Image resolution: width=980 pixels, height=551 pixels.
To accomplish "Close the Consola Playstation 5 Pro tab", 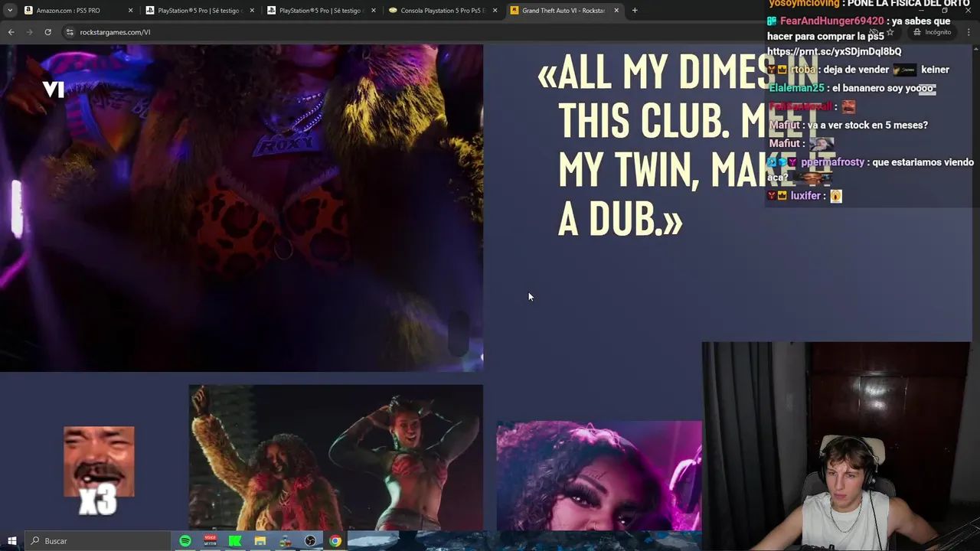I will coord(495,11).
